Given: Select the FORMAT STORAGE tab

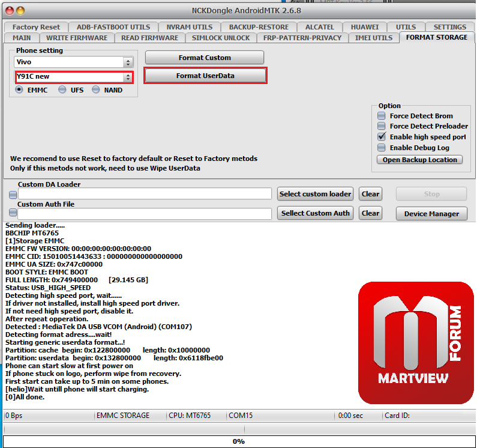Looking at the screenshot, I should pos(437,37).
